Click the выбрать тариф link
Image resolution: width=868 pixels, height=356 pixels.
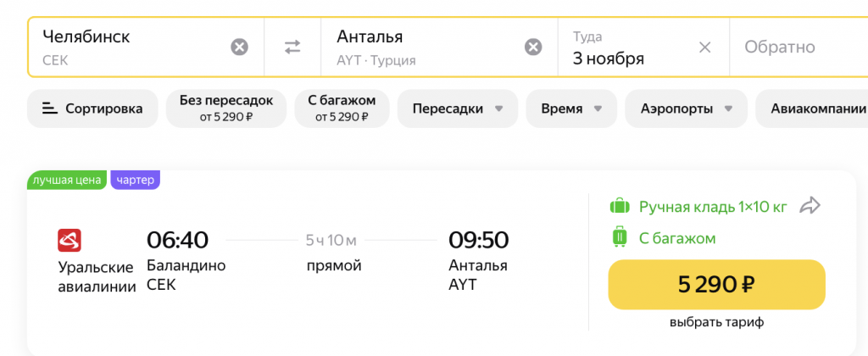point(716,322)
